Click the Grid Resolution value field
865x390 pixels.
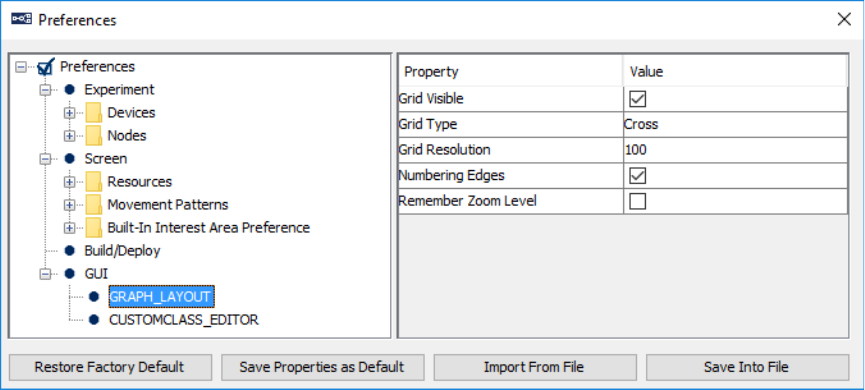click(735, 150)
